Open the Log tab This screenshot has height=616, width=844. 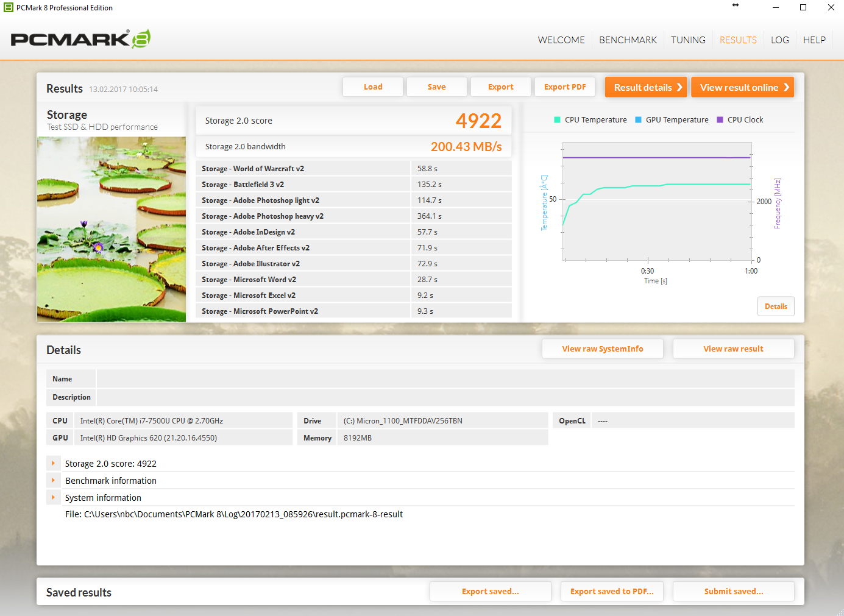pos(779,40)
